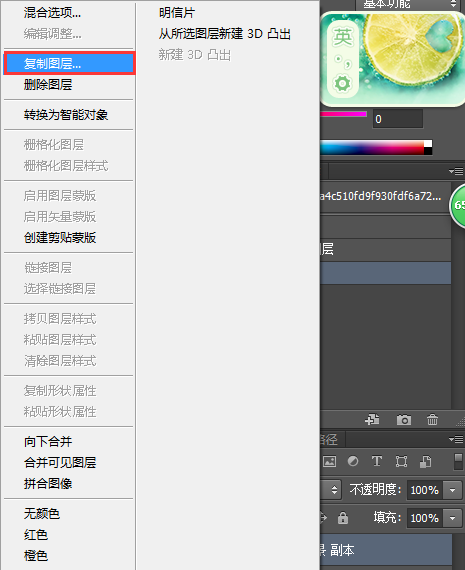Open the History panel flyout menu icon
The image size is (465, 570).
coord(456,171)
